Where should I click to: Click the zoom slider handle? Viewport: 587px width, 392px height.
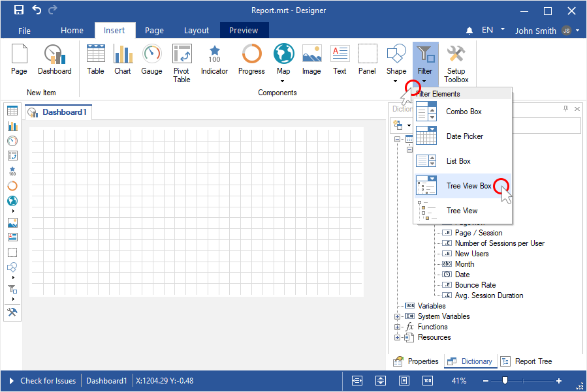click(505, 381)
